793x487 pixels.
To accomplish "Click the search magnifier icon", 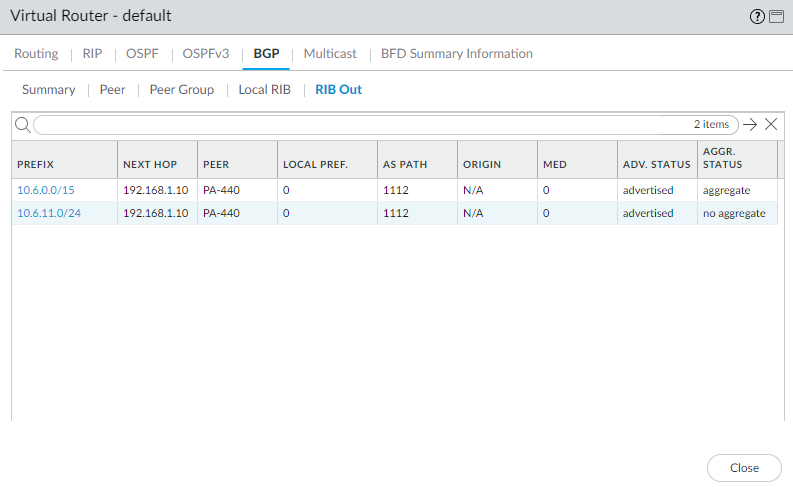I will click(x=22, y=125).
